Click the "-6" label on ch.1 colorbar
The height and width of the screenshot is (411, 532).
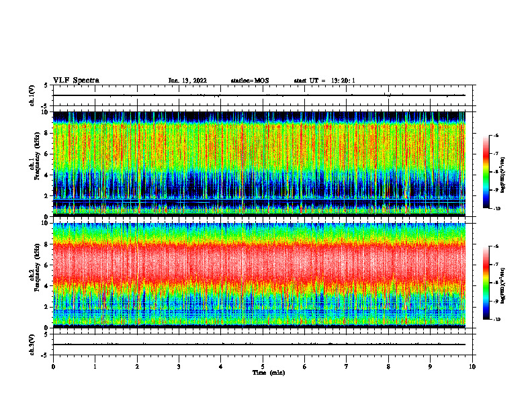(496, 136)
